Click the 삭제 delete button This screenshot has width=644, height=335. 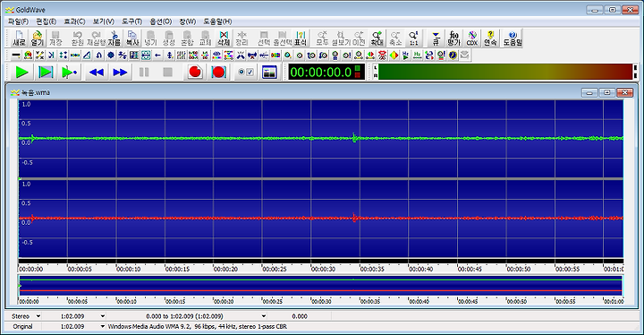click(224, 38)
